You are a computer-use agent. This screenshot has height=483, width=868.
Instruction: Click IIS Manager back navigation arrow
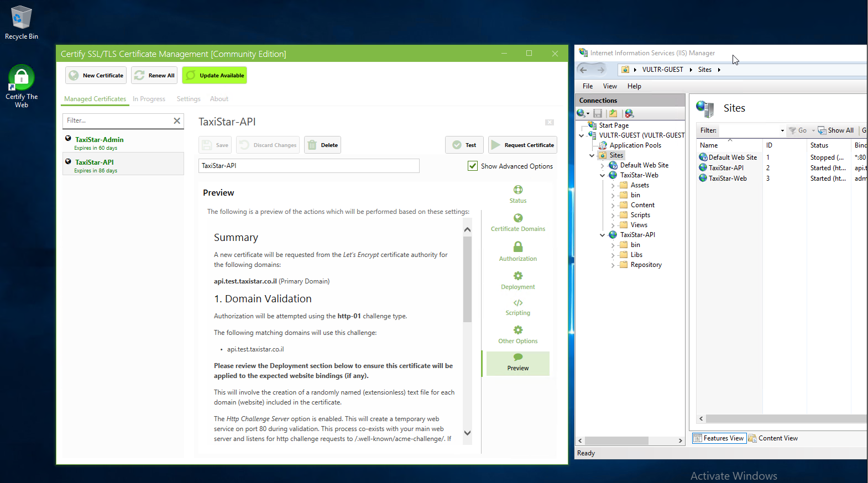(583, 70)
